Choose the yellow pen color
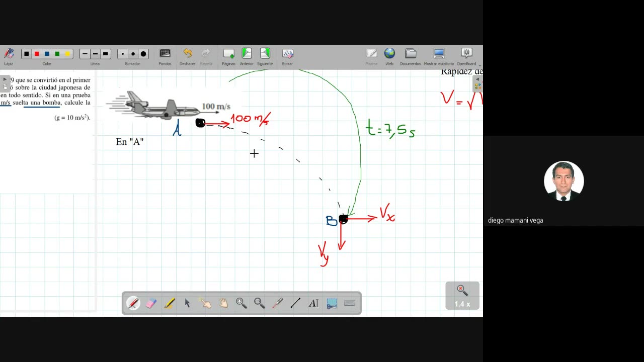This screenshot has height=362, width=644. click(67, 54)
